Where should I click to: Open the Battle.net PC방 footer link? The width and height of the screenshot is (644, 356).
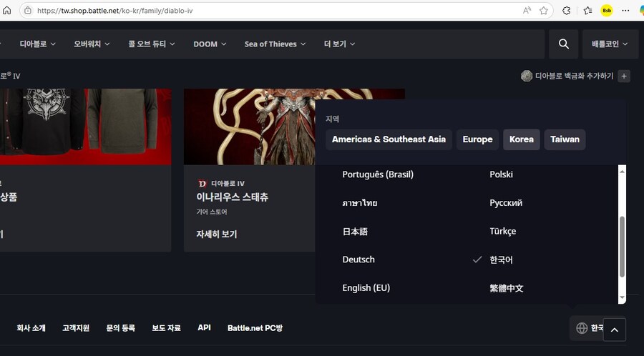click(255, 328)
